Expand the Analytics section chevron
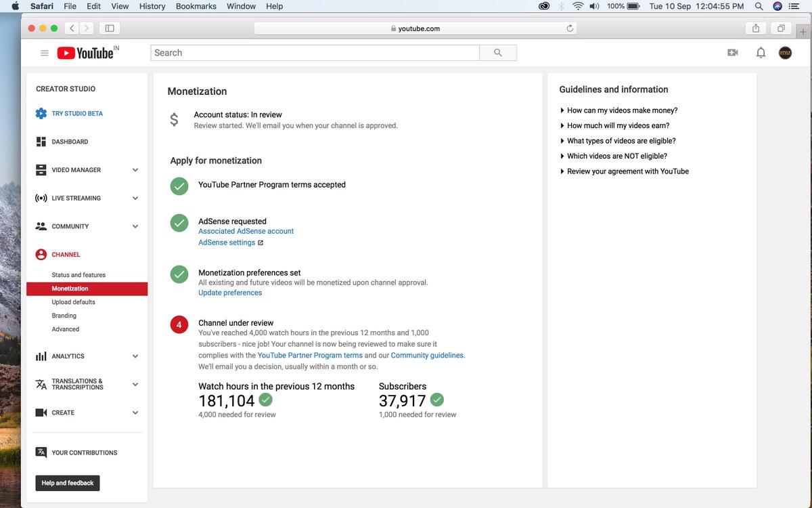The image size is (812, 508). click(x=135, y=356)
